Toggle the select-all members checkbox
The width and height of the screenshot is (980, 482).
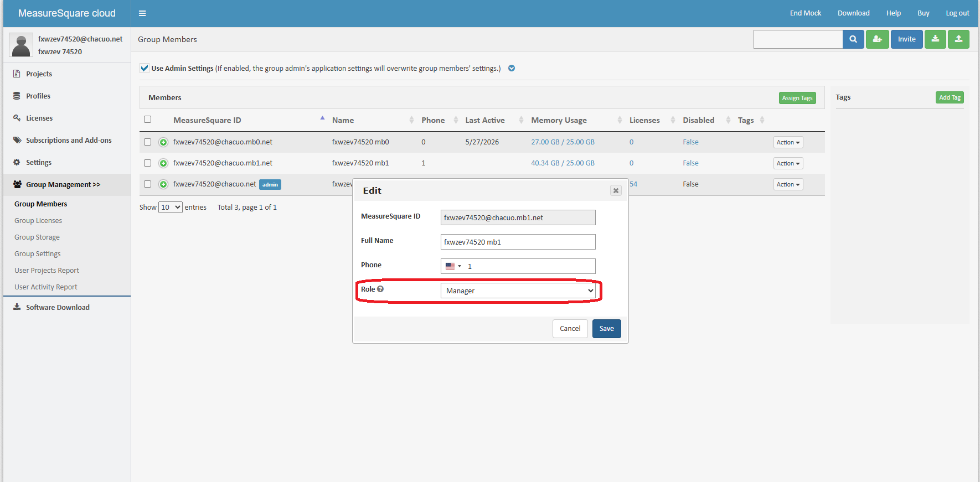tap(147, 120)
